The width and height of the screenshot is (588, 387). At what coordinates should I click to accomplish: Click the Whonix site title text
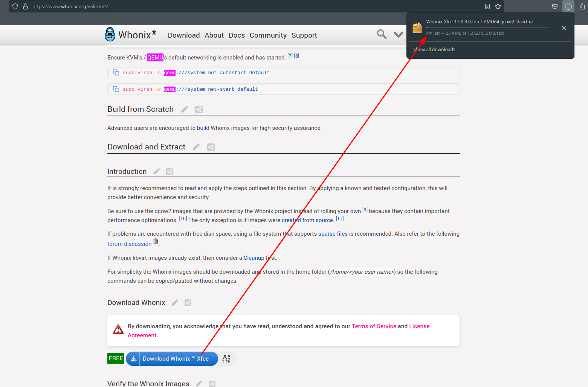137,35
